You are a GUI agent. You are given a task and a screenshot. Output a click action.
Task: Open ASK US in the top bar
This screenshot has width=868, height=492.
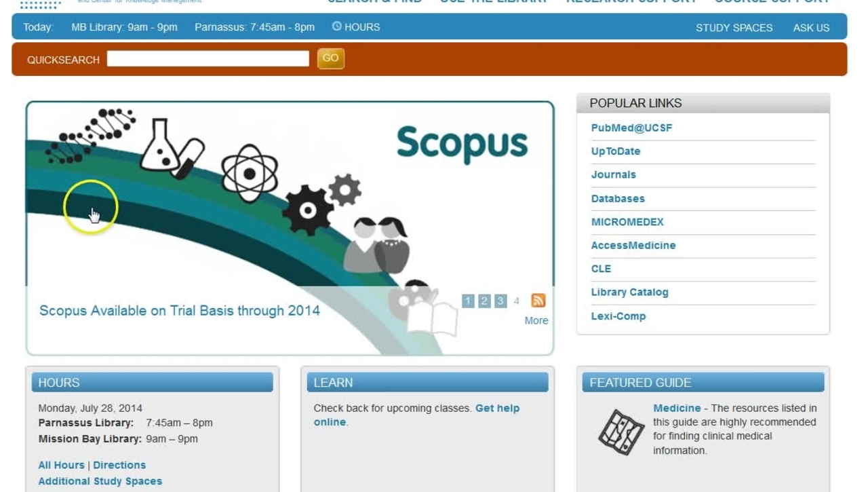tap(811, 28)
